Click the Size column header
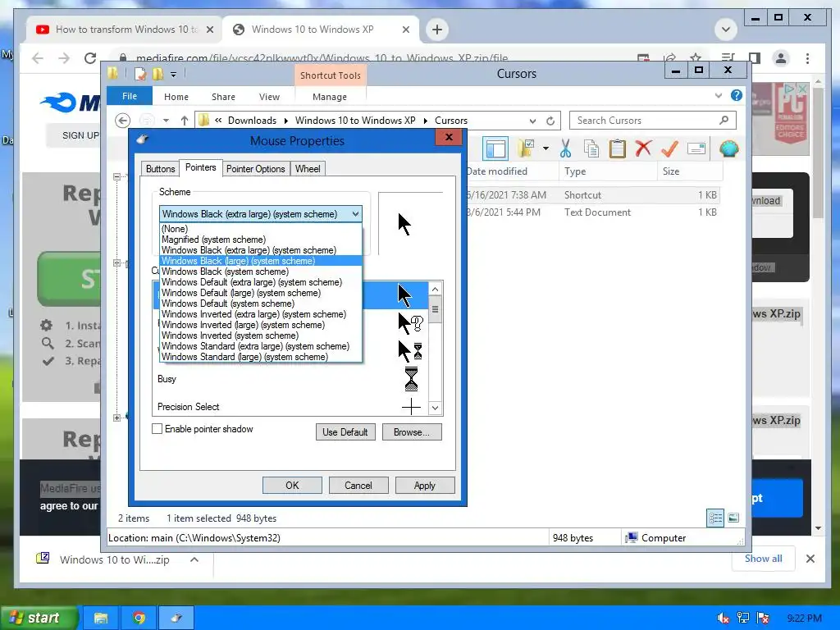840x630 pixels. tap(690, 171)
